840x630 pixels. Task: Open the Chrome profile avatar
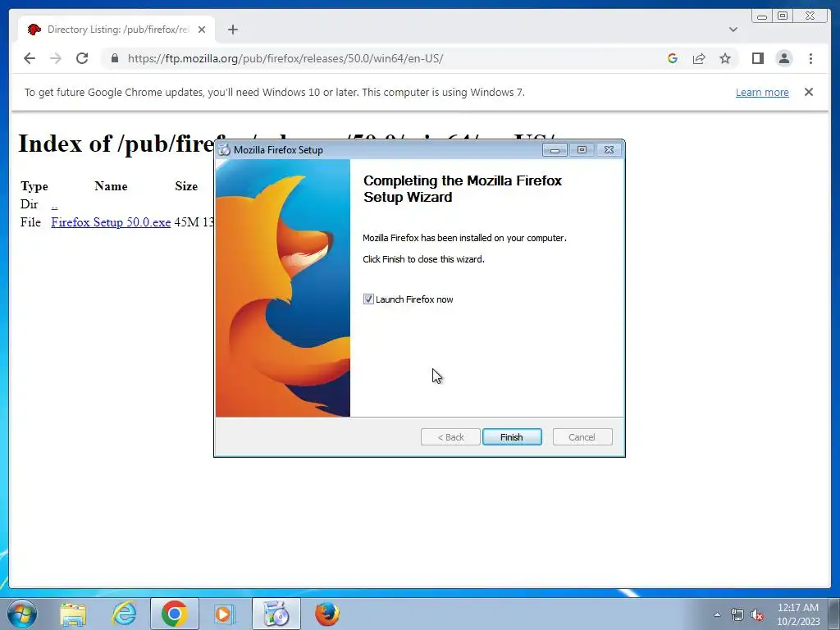tap(783, 58)
